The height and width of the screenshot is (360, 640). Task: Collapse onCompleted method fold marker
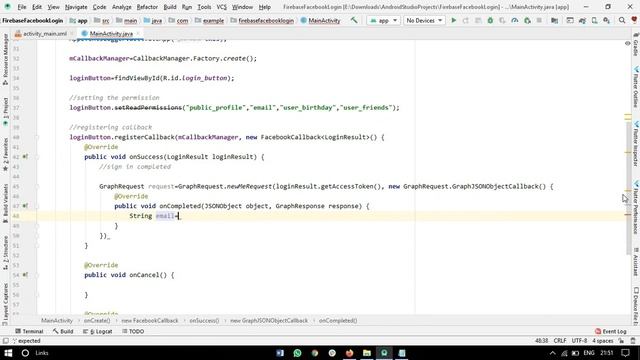coord(37,206)
